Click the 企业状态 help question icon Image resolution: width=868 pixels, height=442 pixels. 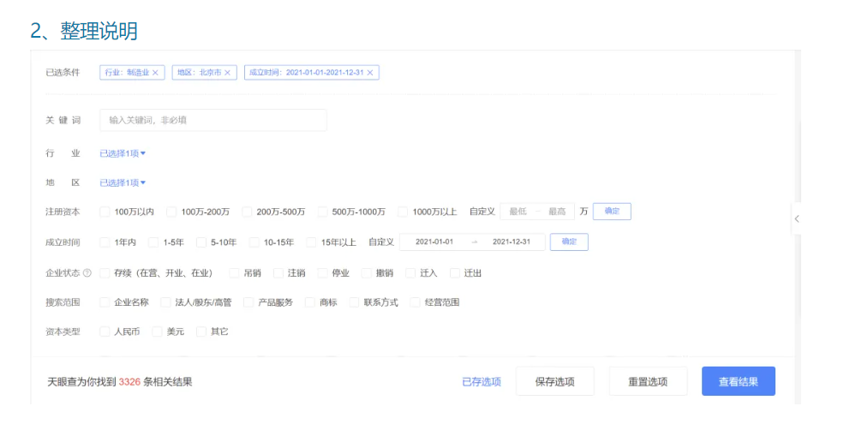(x=87, y=272)
